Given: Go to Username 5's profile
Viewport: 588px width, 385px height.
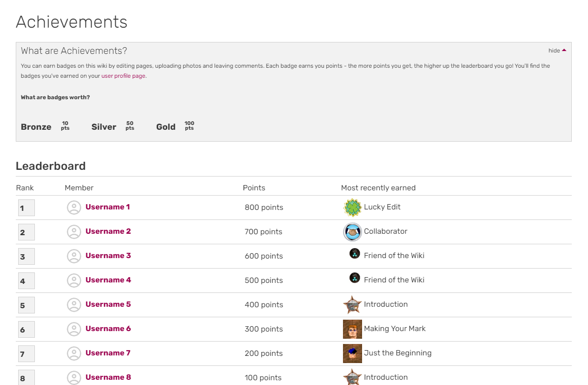Looking at the screenshot, I should click(108, 304).
